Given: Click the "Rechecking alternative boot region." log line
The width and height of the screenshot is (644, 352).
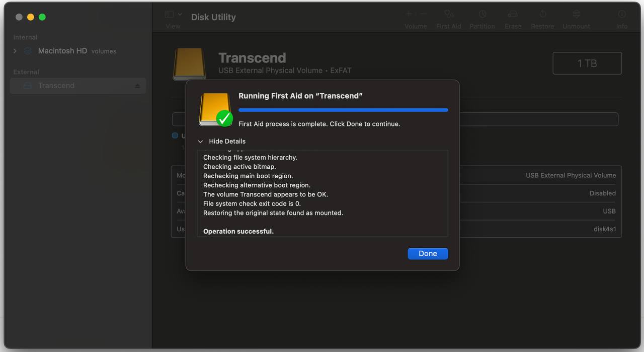Looking at the screenshot, I should pos(257,185).
